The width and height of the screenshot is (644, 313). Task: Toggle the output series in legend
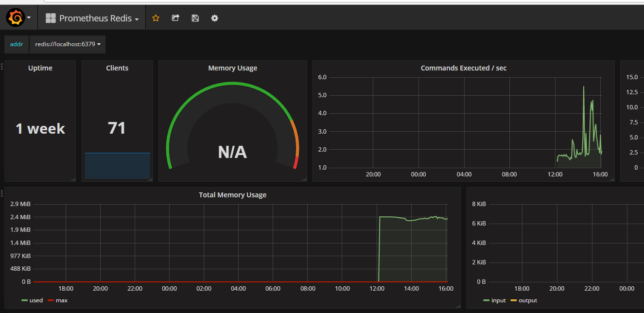(528, 300)
